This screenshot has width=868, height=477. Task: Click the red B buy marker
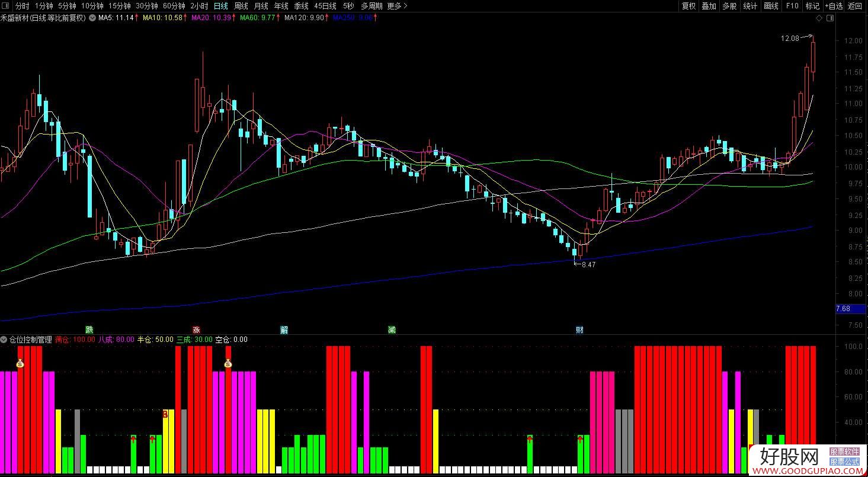tap(165, 414)
